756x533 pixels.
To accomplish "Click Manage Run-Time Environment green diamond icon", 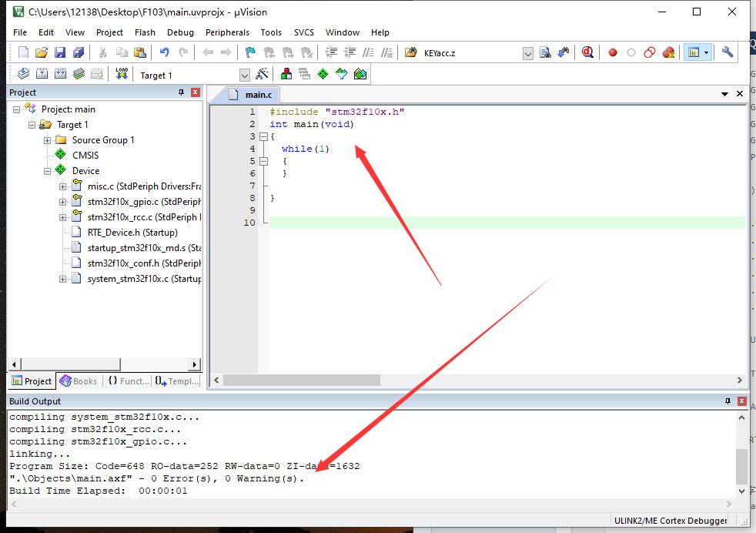I will point(323,74).
